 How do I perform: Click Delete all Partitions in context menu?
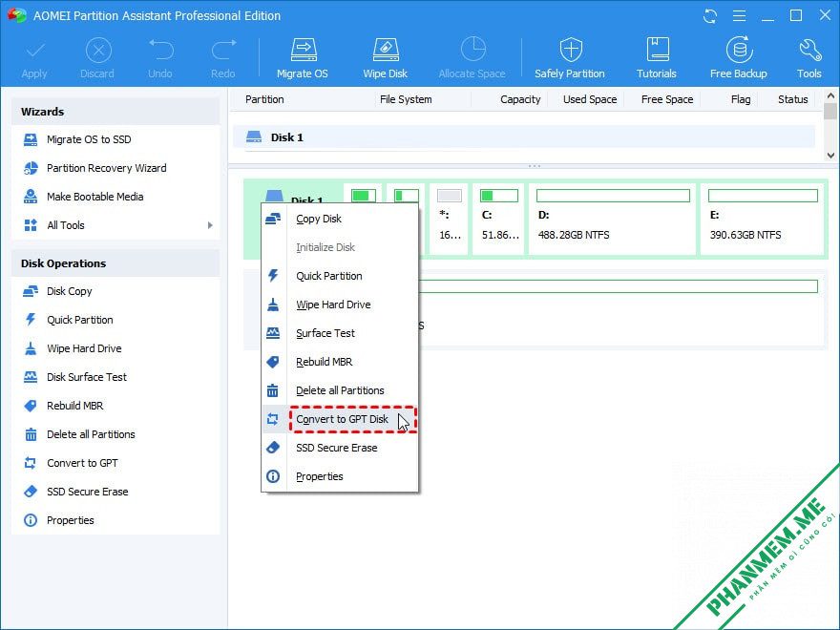tap(340, 391)
